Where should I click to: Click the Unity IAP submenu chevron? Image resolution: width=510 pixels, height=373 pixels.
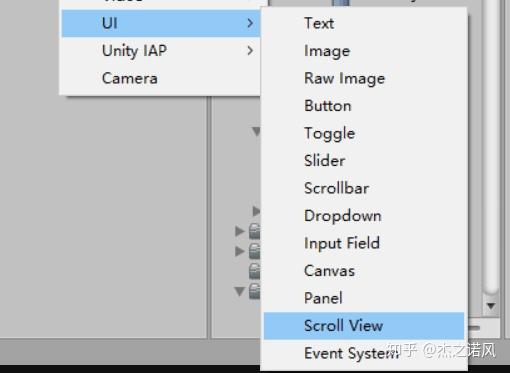point(250,51)
